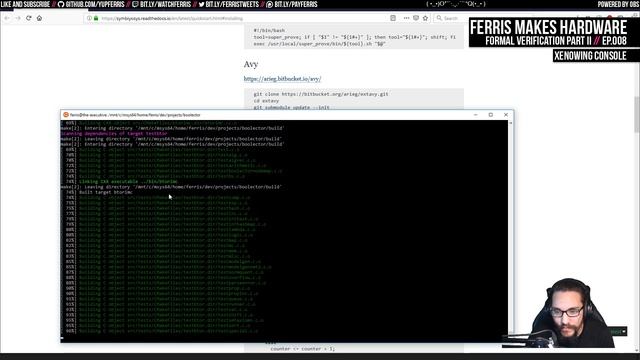The height and width of the screenshot is (360, 640).
Task: Click the browser forward arrow
Action: pos(18,18)
